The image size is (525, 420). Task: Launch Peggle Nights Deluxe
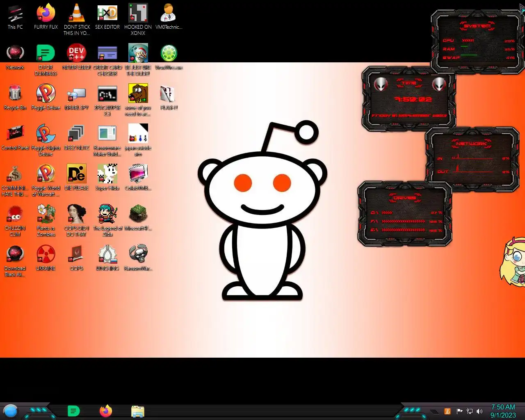[46, 140]
